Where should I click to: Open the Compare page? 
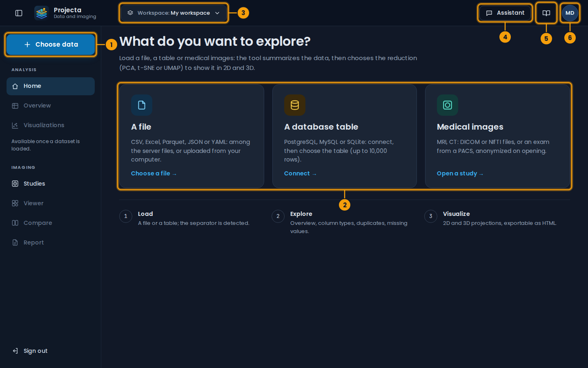coord(51,223)
